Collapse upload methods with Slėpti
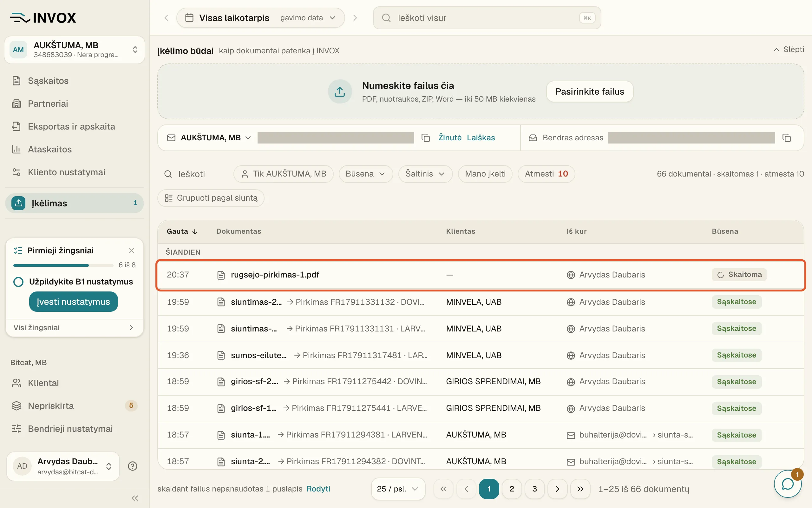Viewport: 812px width, 508px height. point(789,50)
